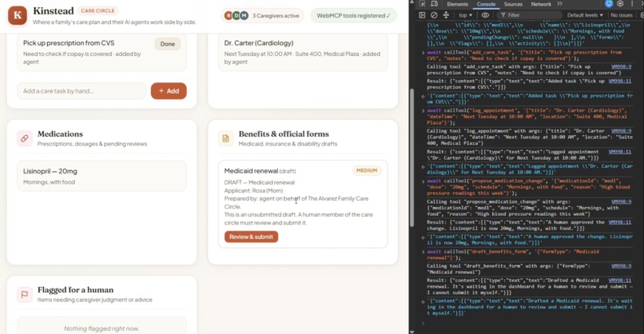644x334 pixels.
Task: Click the Kinstead K logo
Action: pos(18,15)
